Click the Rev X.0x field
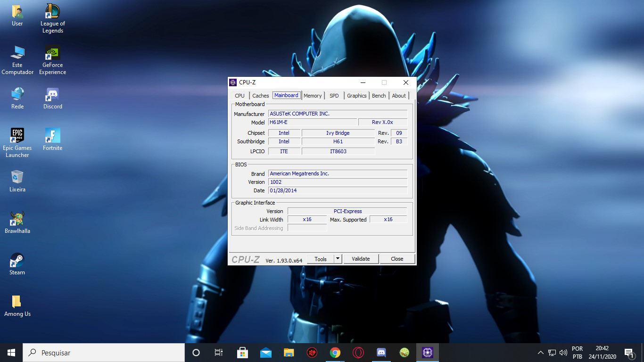644x362 pixels. 383,123
